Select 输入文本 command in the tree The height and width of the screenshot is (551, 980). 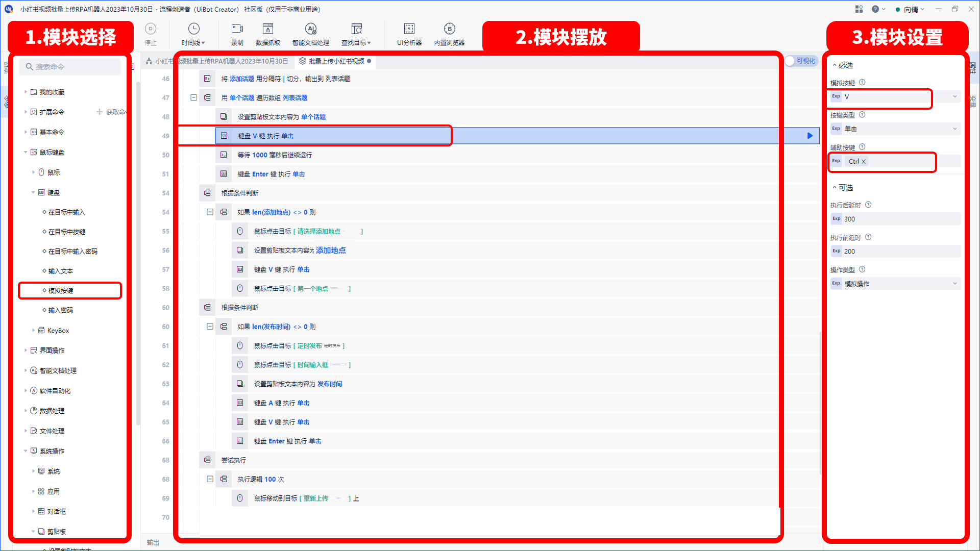(61, 271)
